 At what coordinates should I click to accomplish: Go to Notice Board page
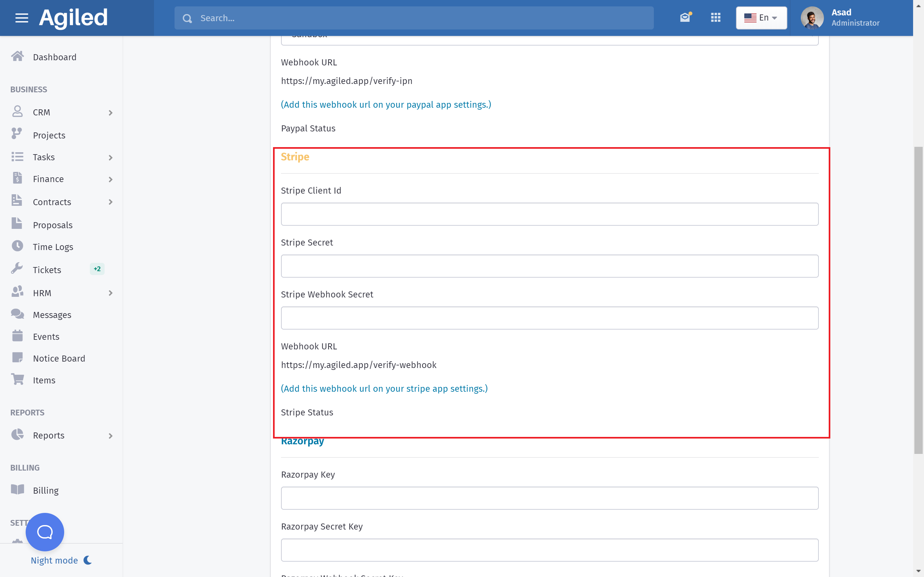59,358
